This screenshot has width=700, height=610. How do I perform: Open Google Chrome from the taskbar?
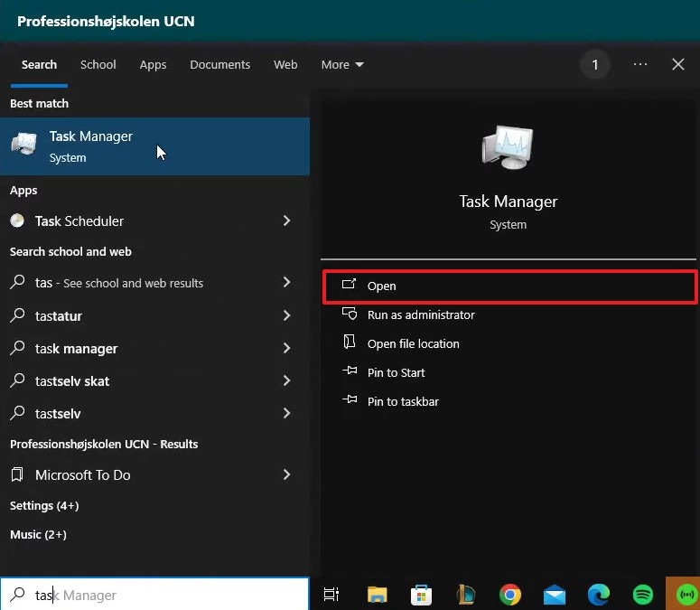pos(510,595)
